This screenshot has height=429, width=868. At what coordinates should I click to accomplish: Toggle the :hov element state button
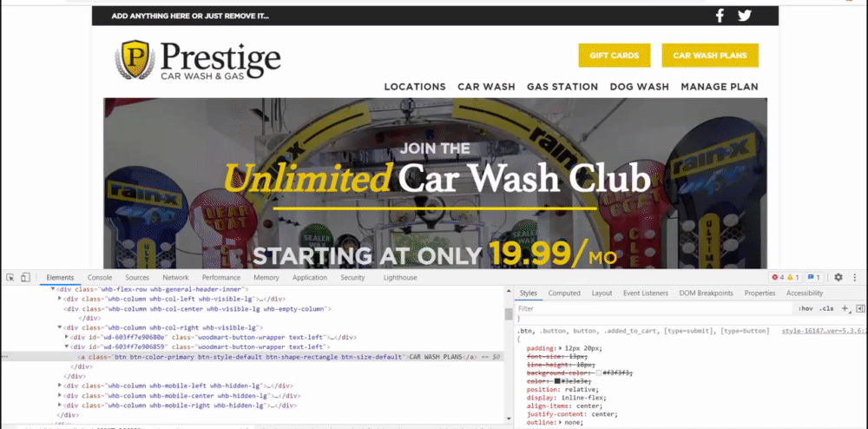[805, 308]
